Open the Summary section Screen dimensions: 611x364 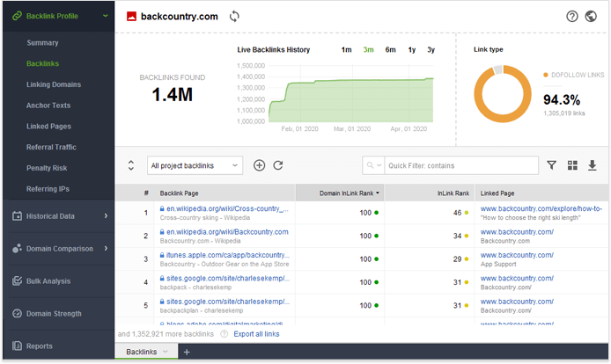click(42, 43)
